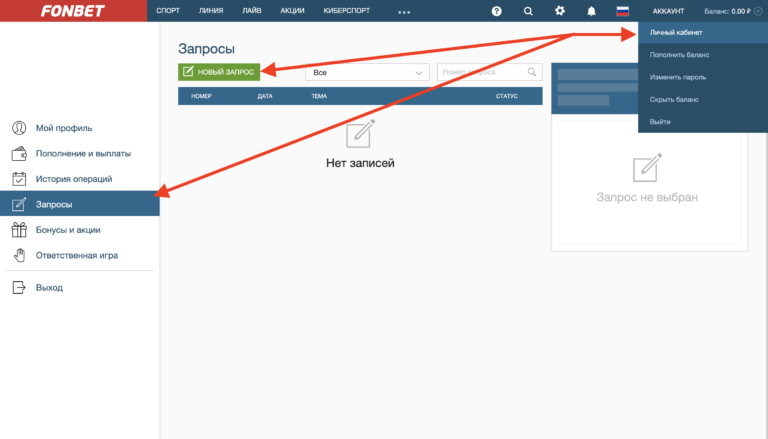Click the Запросы page heading
The image size is (768, 439).
tap(206, 49)
